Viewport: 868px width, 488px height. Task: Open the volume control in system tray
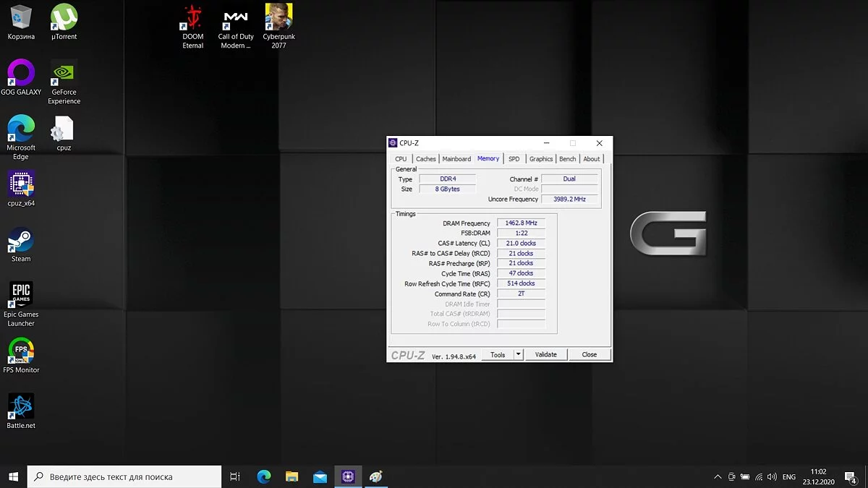pyautogui.click(x=772, y=477)
